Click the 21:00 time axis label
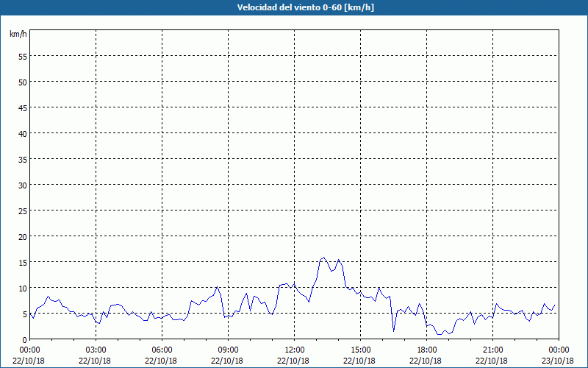This screenshot has height=368, width=588. point(492,350)
